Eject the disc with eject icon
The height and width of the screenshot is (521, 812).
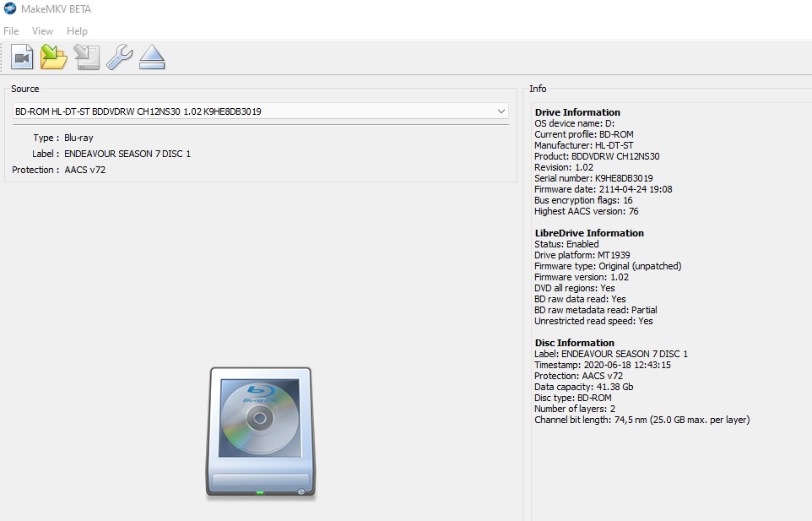pyautogui.click(x=152, y=57)
